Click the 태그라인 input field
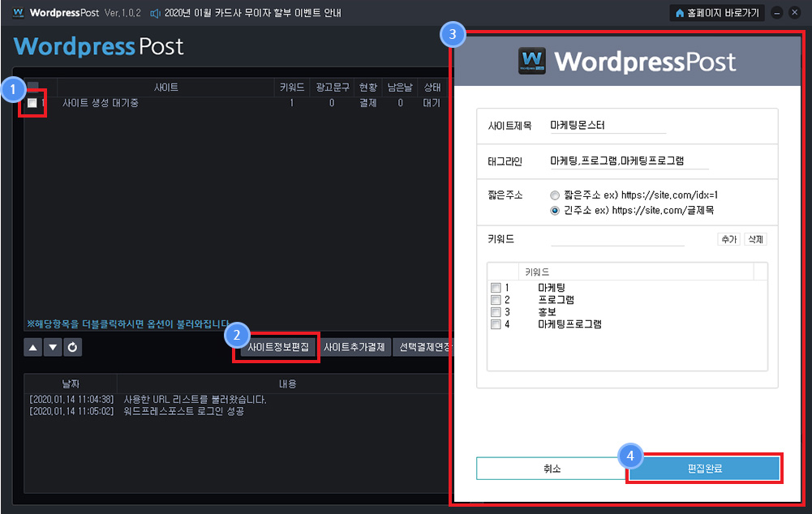The image size is (812, 514). pyautogui.click(x=629, y=161)
